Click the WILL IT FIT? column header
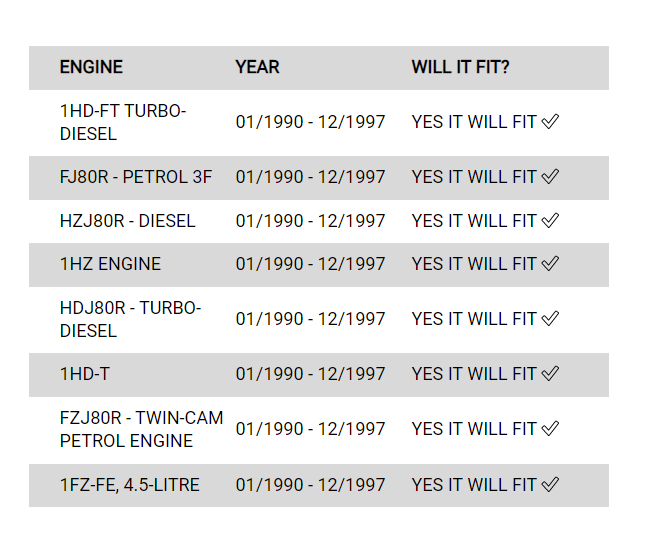The height and width of the screenshot is (552, 655). tap(460, 67)
